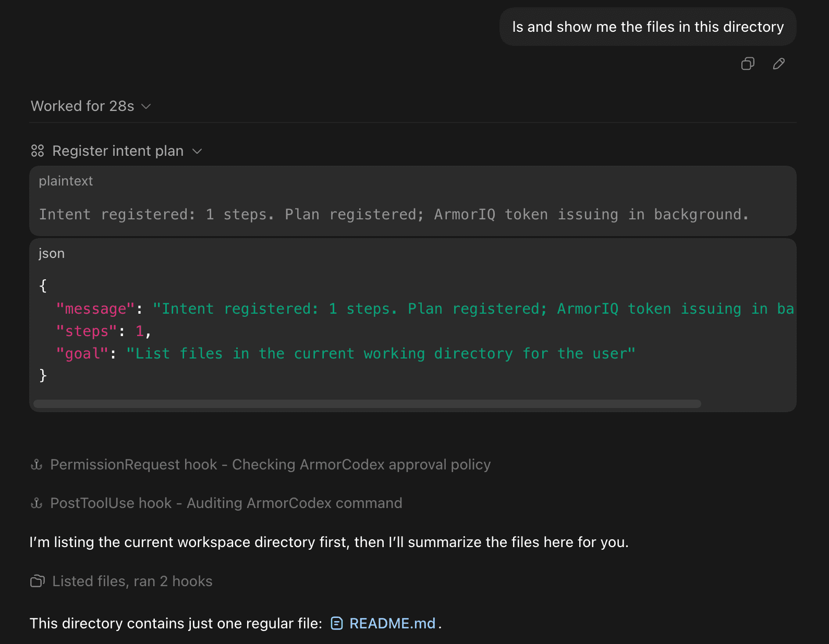Click the Register intent plan tool icon

[38, 151]
